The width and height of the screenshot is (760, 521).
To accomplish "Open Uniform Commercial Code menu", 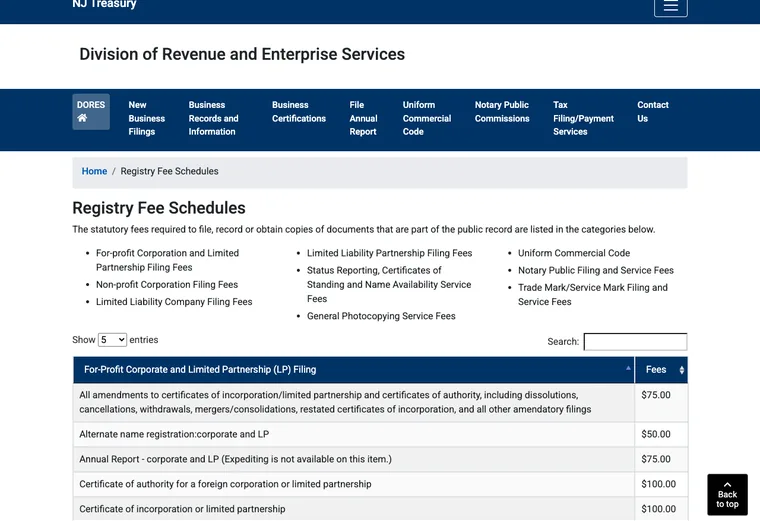I will [x=427, y=118].
